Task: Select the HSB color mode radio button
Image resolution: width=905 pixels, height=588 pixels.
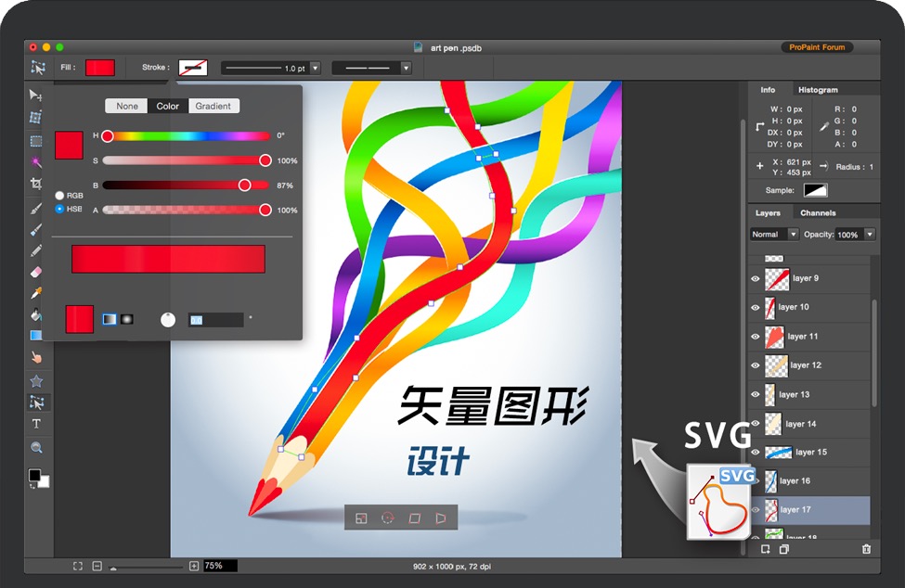Action: (59, 209)
